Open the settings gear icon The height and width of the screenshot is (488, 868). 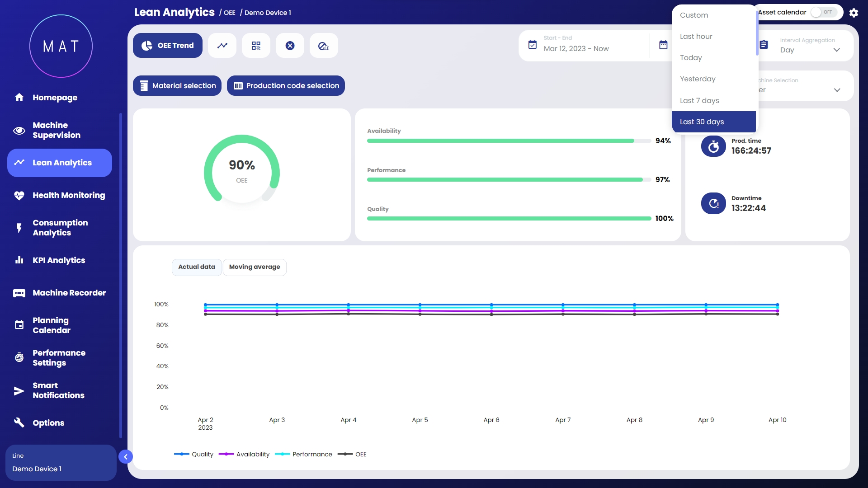[854, 13]
